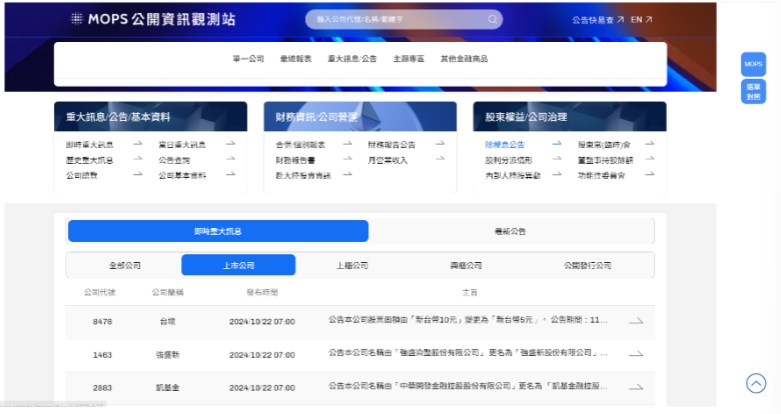Click company code 2883
This screenshot has width=781, height=414.
[x=102, y=388]
